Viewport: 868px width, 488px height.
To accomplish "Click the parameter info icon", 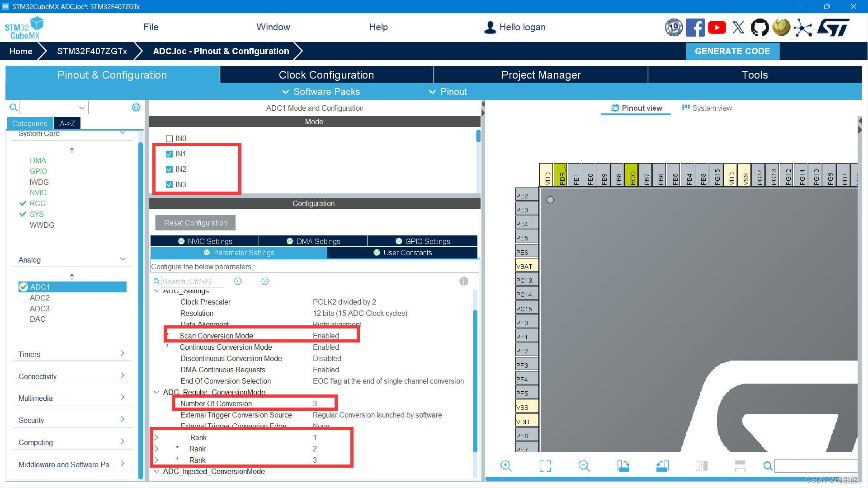I will click(463, 281).
